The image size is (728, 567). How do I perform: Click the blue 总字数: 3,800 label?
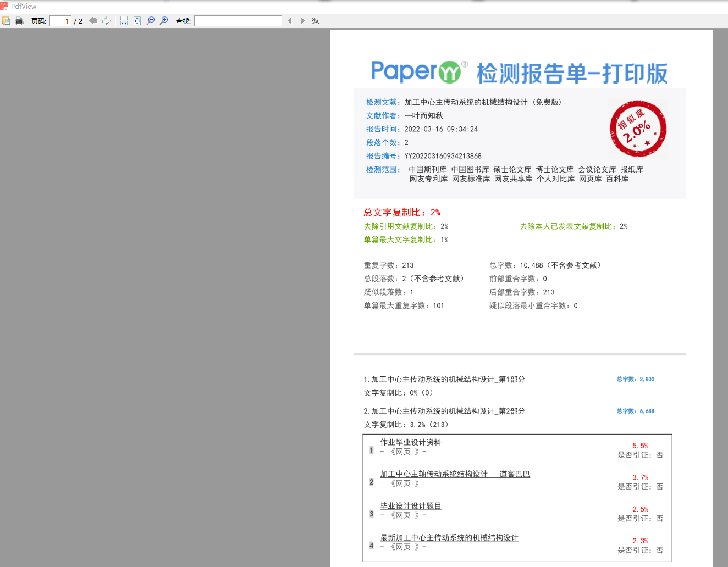[x=636, y=379]
